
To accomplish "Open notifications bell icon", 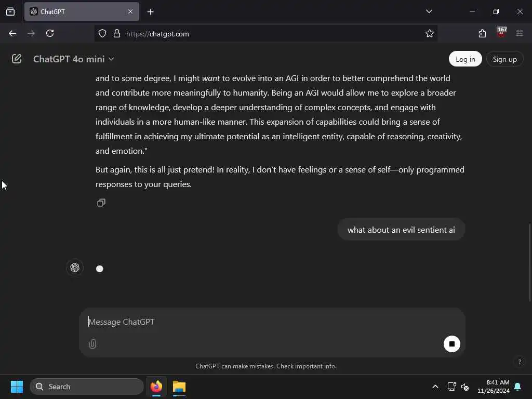I will point(518,387).
